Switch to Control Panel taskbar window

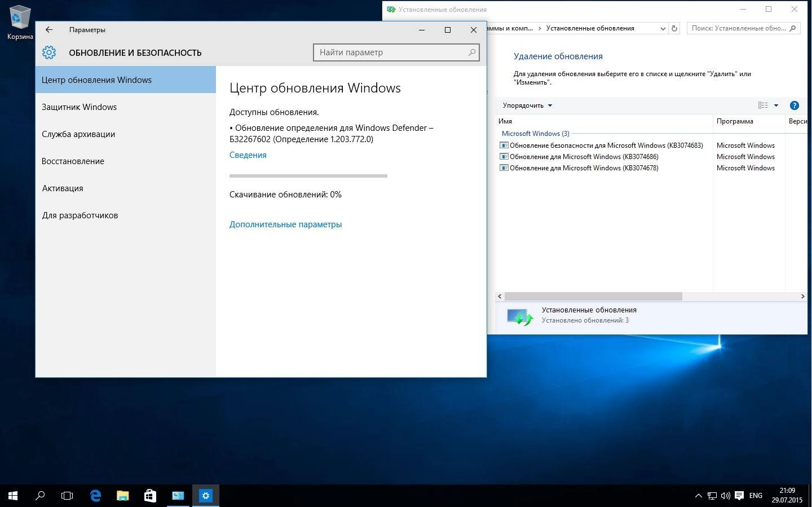pos(178,496)
